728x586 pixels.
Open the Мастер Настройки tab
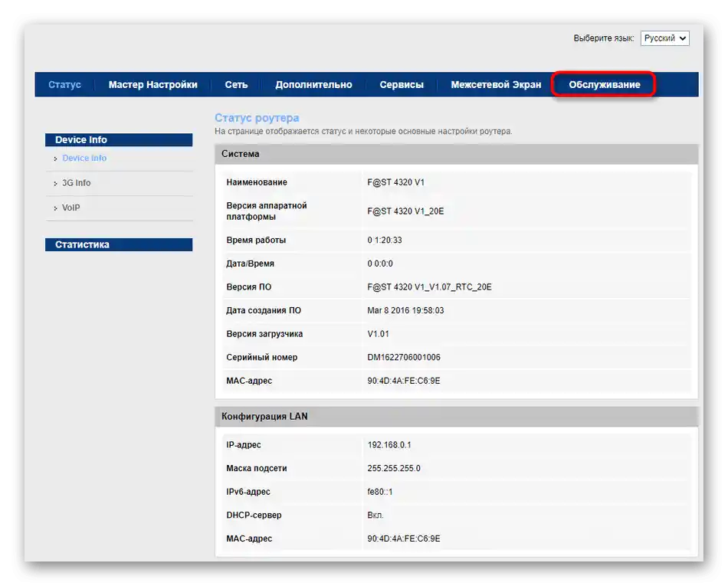coord(152,84)
